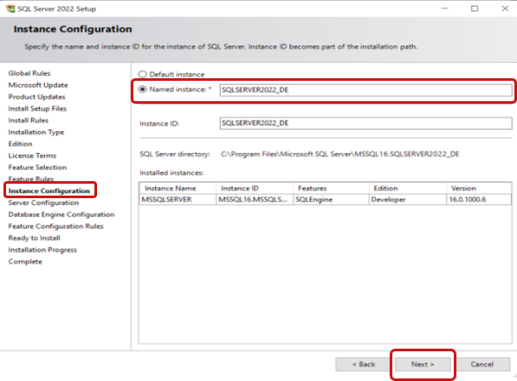The image size is (517, 381).
Task: Open the Global Rules step
Action: coord(29,73)
